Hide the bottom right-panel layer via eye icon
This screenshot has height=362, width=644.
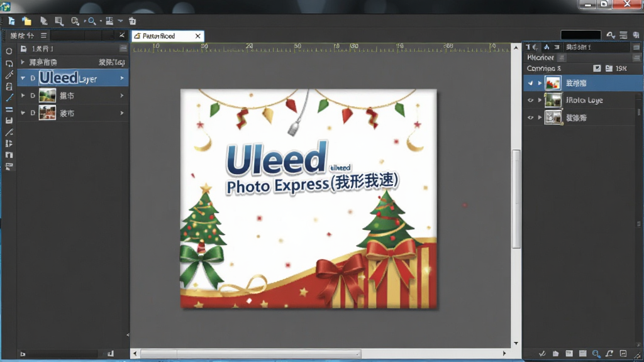tap(530, 118)
